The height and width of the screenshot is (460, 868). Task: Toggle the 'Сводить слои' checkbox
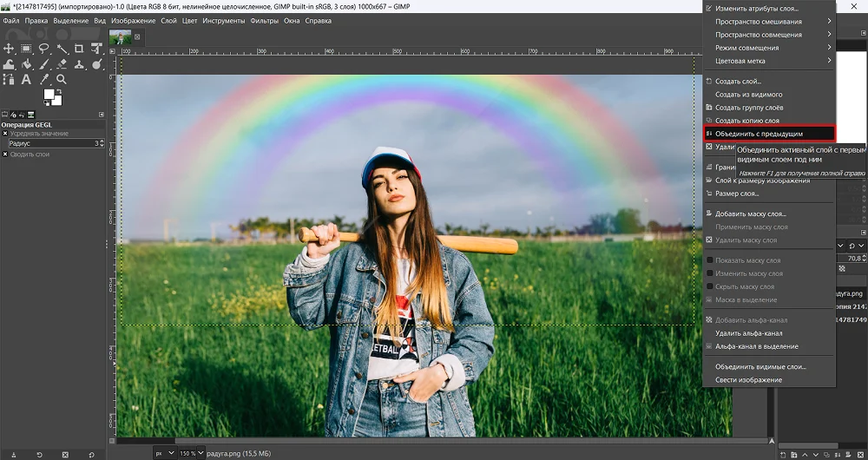click(x=5, y=154)
